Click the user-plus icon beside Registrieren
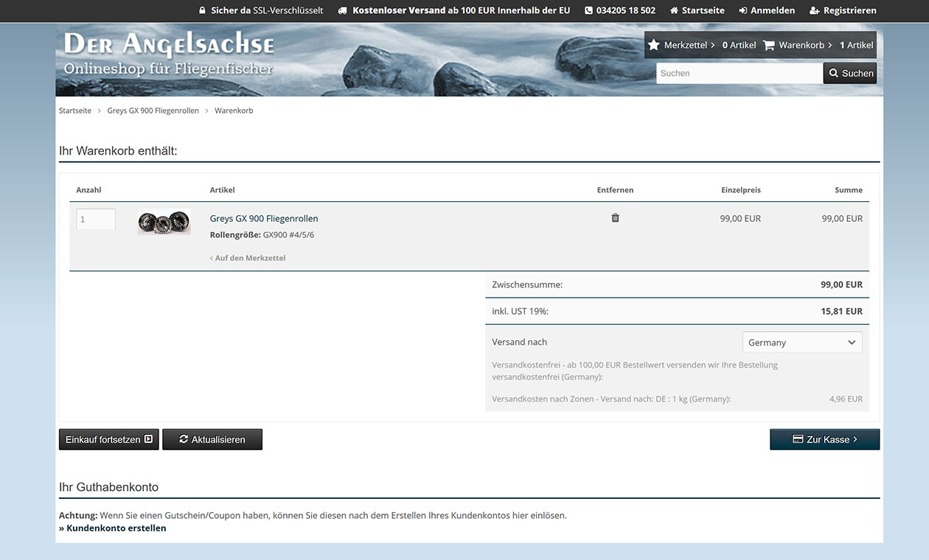The height and width of the screenshot is (560, 929). pos(815,11)
